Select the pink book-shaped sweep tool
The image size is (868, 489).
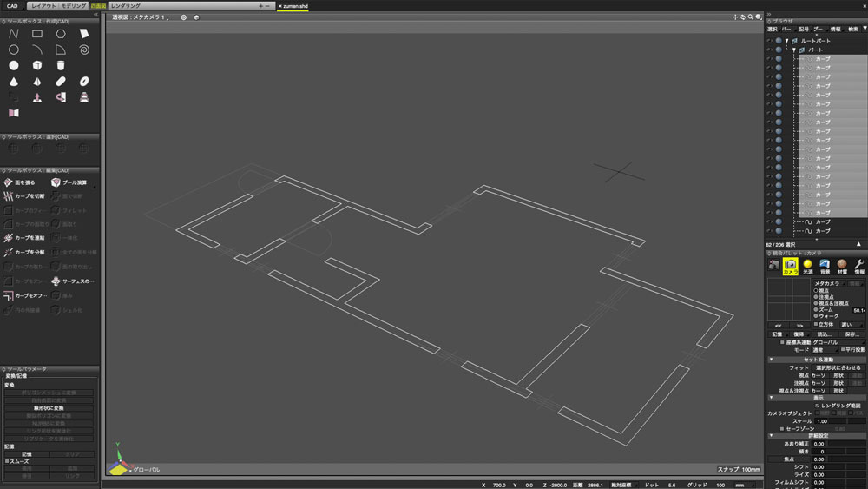pyautogui.click(x=14, y=113)
